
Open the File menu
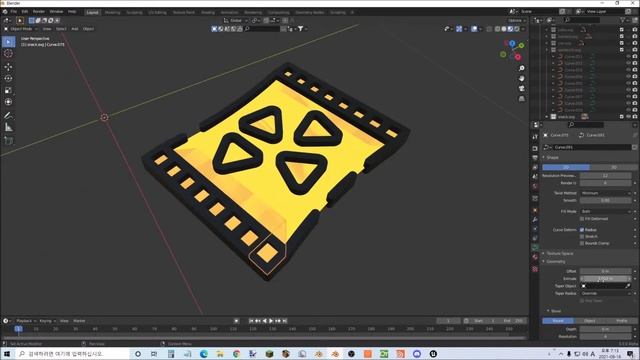(13, 12)
